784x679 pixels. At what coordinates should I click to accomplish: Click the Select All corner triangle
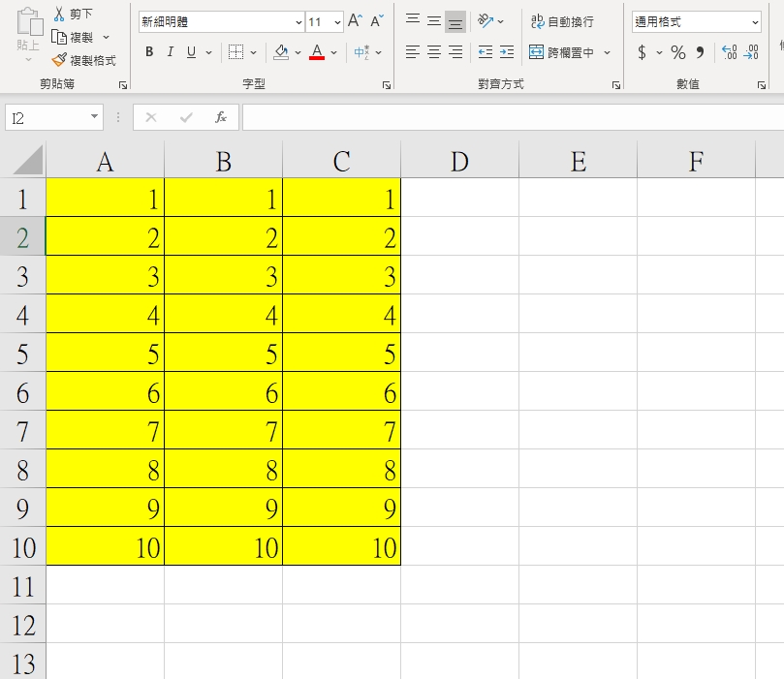tap(28, 160)
